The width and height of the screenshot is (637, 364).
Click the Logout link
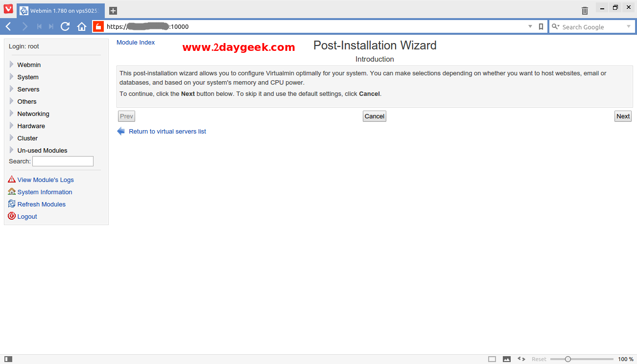point(27,216)
